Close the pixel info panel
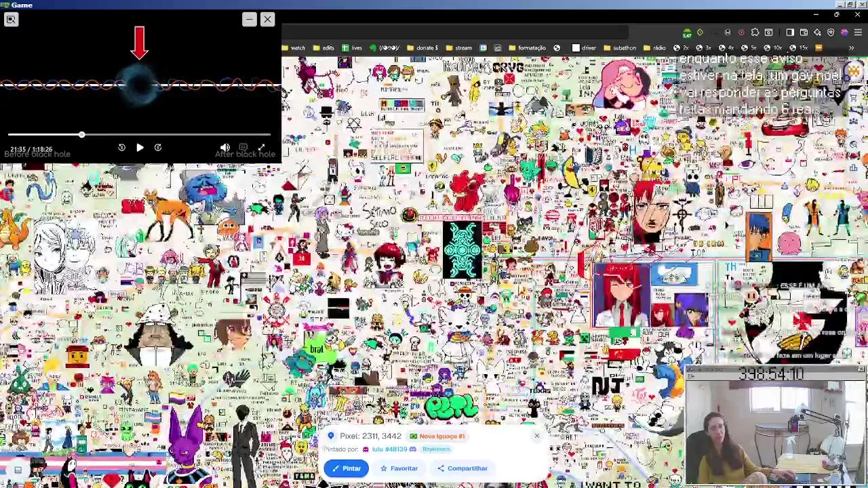The image size is (868, 488). [x=536, y=436]
